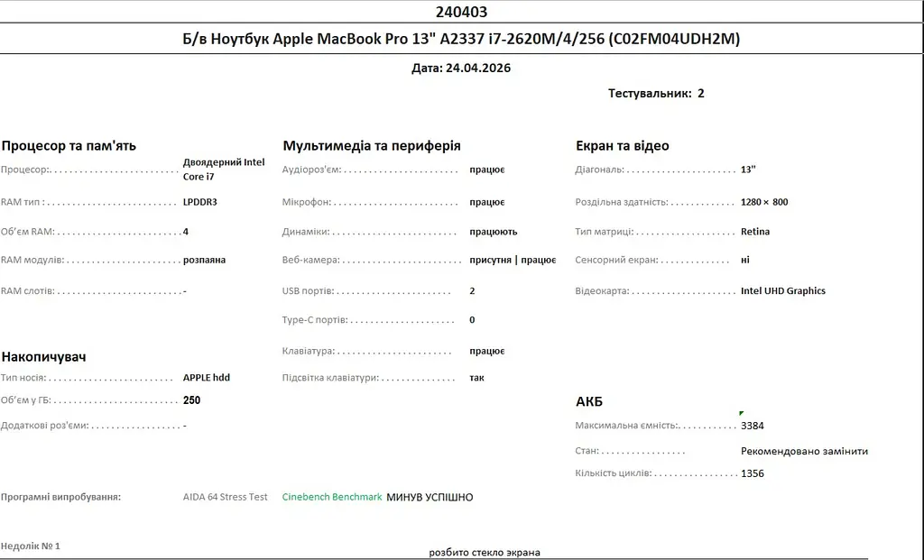The image size is (924, 560).
Task: Click the title cell with MacBook Pro A2337
Action: (461, 39)
